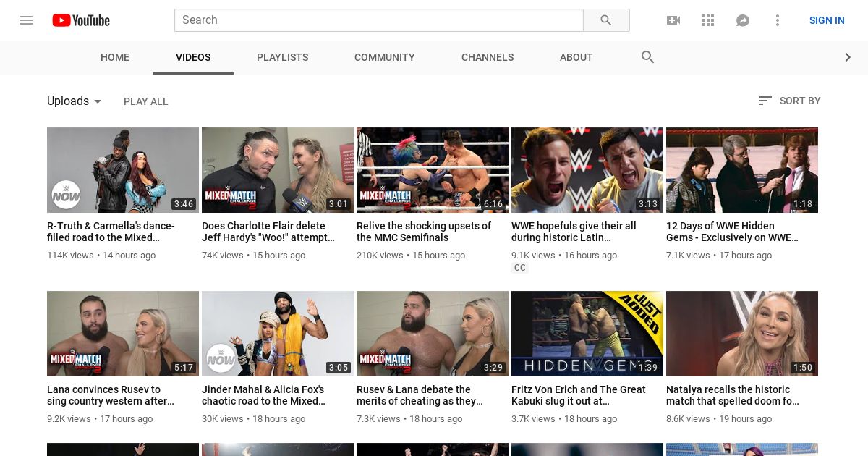Open the Community tab

click(385, 57)
